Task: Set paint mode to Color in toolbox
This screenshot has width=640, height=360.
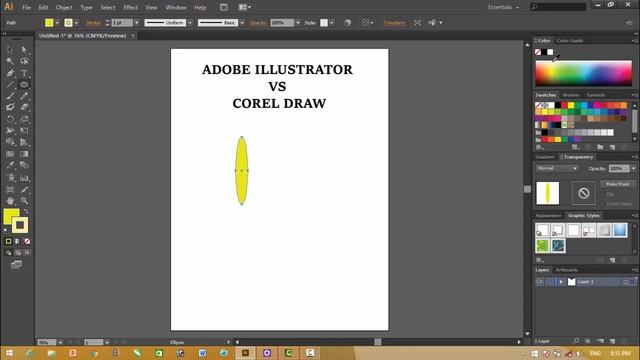Action: point(8,241)
